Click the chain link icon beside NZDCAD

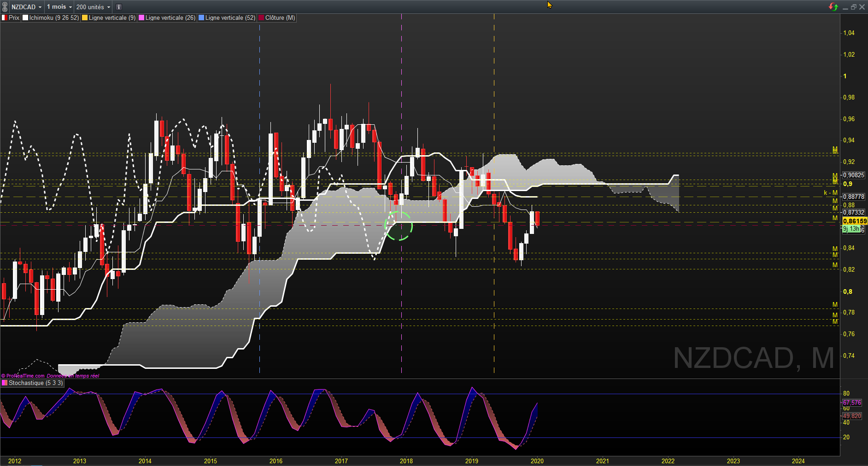(x=5, y=7)
